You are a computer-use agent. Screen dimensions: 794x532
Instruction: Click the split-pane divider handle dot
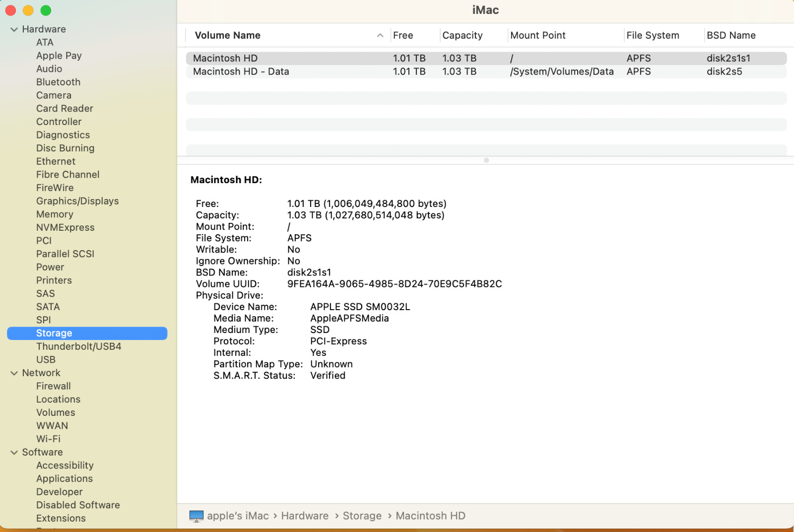coord(486,160)
